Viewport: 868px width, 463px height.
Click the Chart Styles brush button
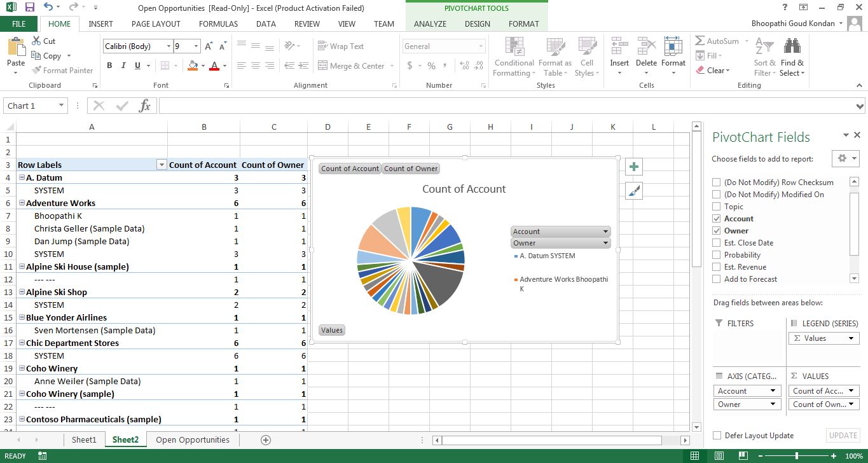coord(634,191)
